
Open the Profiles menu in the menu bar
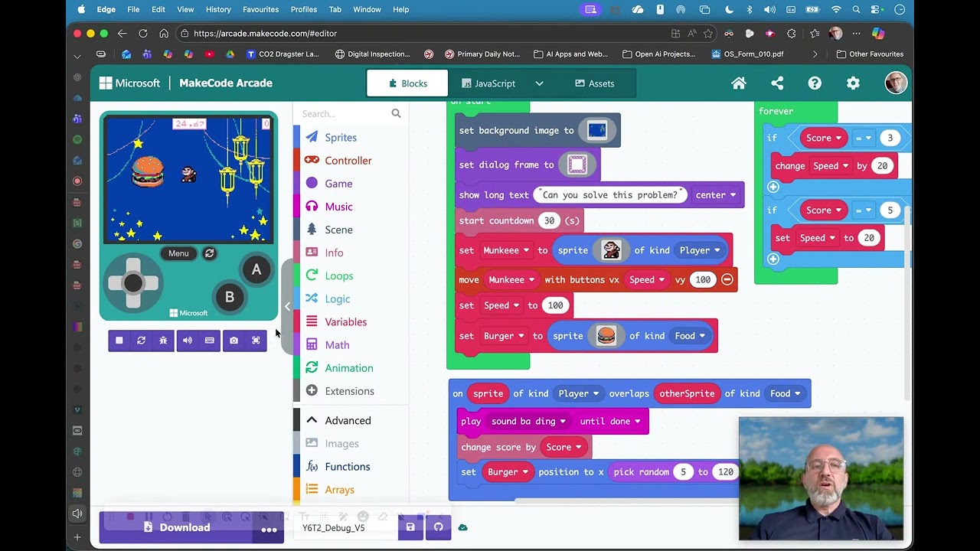(x=304, y=9)
